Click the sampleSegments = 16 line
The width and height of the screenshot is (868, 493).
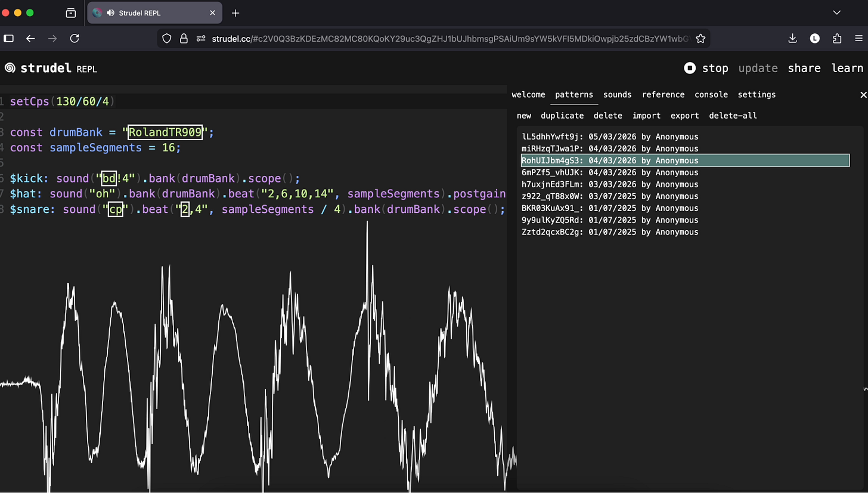[x=95, y=147]
